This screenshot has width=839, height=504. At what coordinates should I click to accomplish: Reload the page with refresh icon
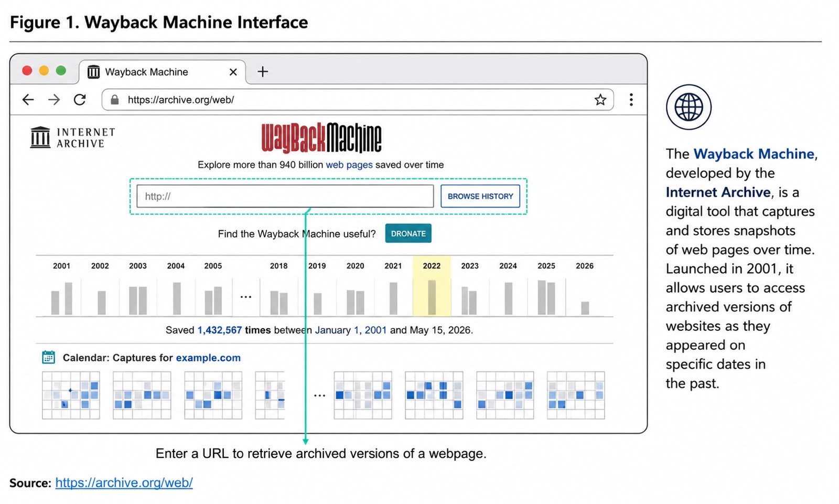point(80,100)
